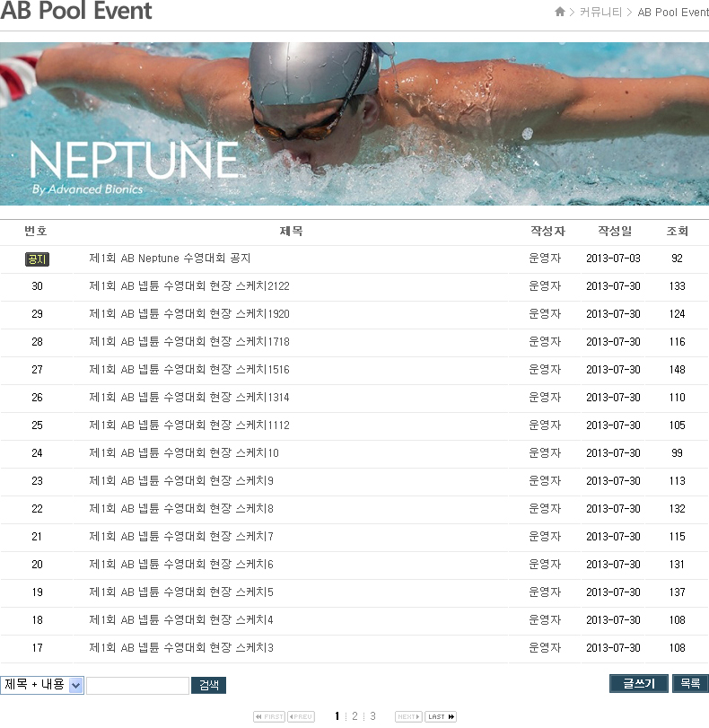Open the Neptune 수영대회 공지 post
Image resolution: width=709 pixels, height=728 pixels.
tap(170, 259)
